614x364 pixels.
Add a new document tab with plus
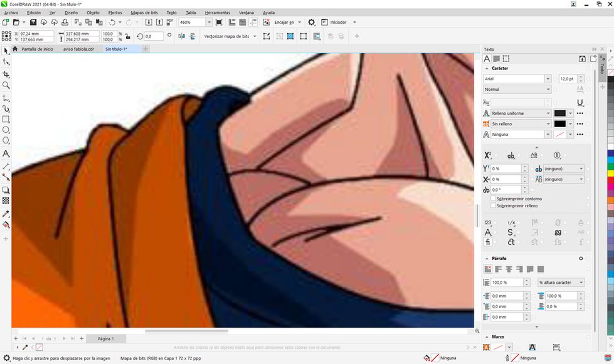(146, 49)
